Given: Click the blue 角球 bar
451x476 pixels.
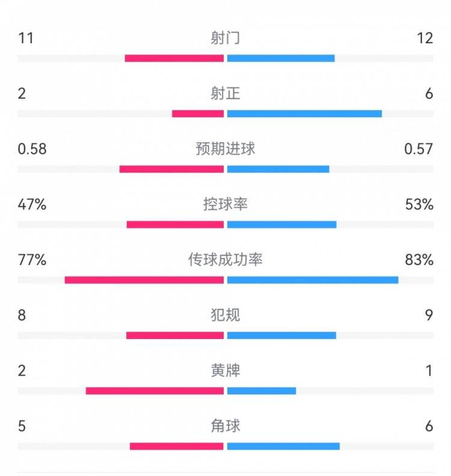Looking at the screenshot, I should 283,446.
